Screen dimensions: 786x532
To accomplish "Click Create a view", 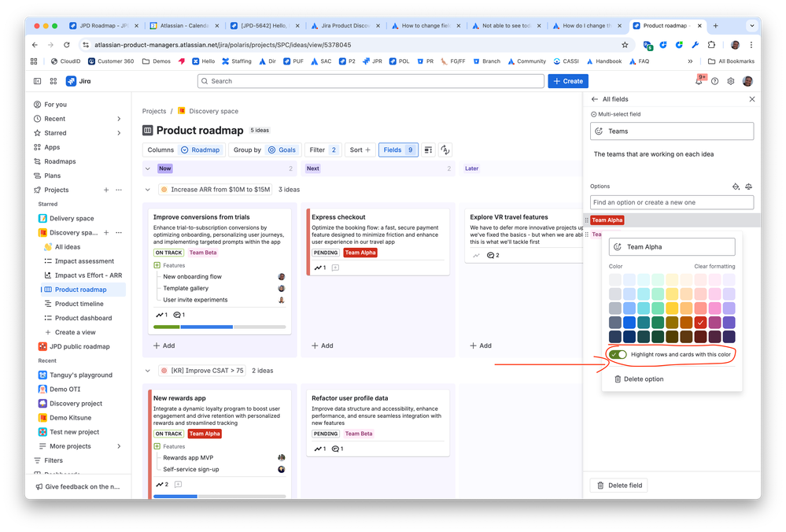I will pyautogui.click(x=76, y=332).
